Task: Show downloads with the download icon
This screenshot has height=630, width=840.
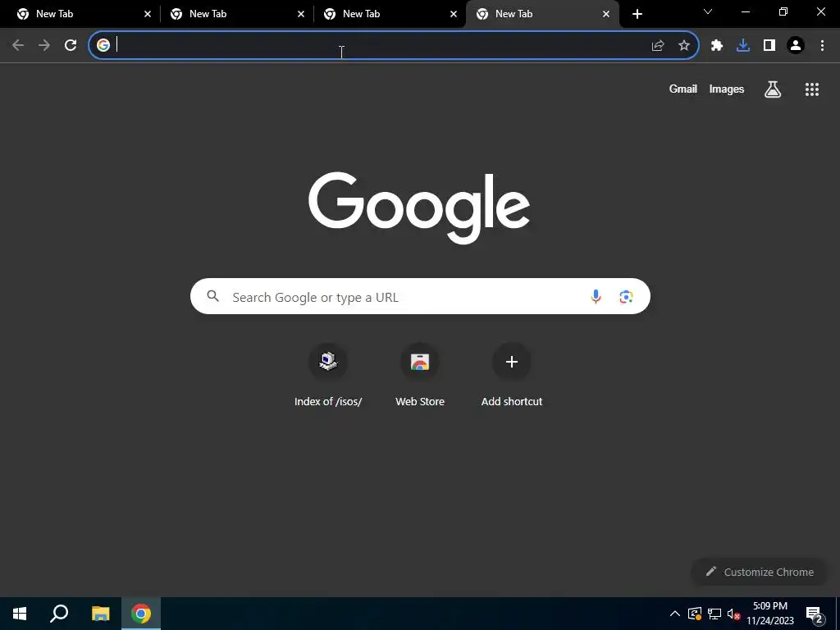Action: tap(743, 46)
